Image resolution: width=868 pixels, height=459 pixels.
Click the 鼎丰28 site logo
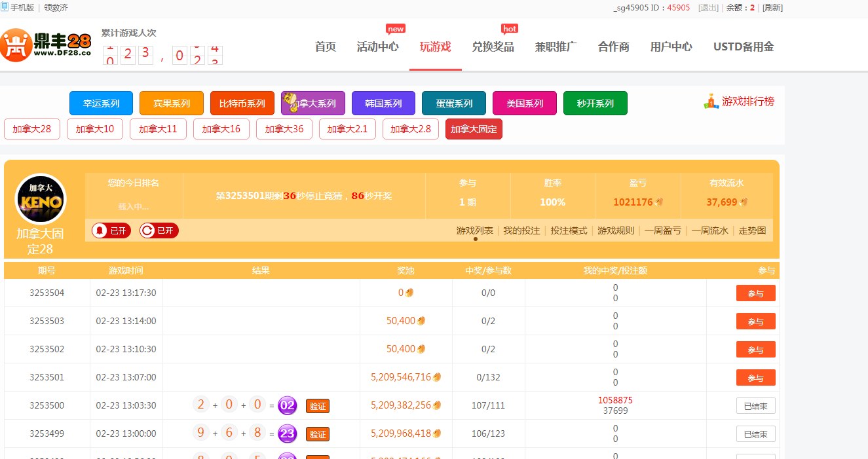(46, 45)
